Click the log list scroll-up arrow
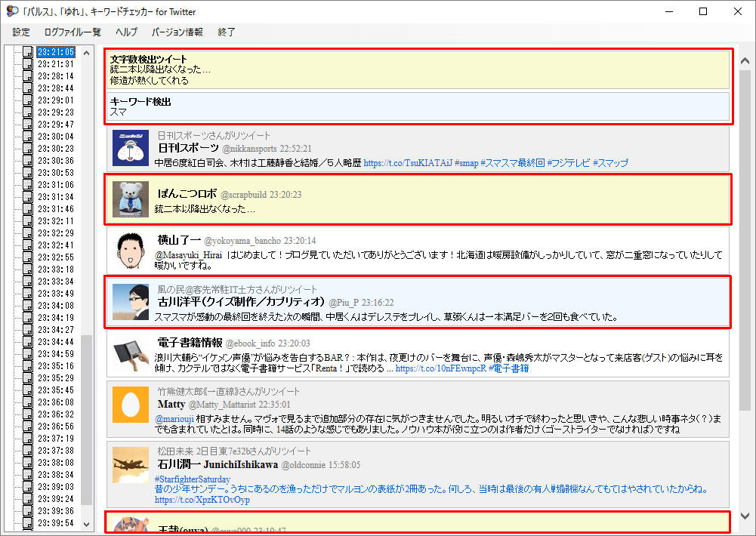Screen dimensions: 756x536 point(87,53)
